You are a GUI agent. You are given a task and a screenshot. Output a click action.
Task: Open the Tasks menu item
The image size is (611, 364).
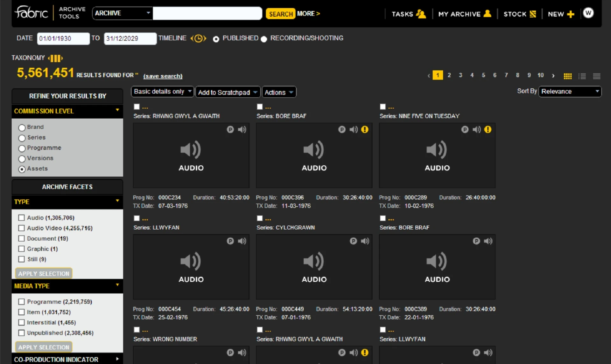point(408,14)
